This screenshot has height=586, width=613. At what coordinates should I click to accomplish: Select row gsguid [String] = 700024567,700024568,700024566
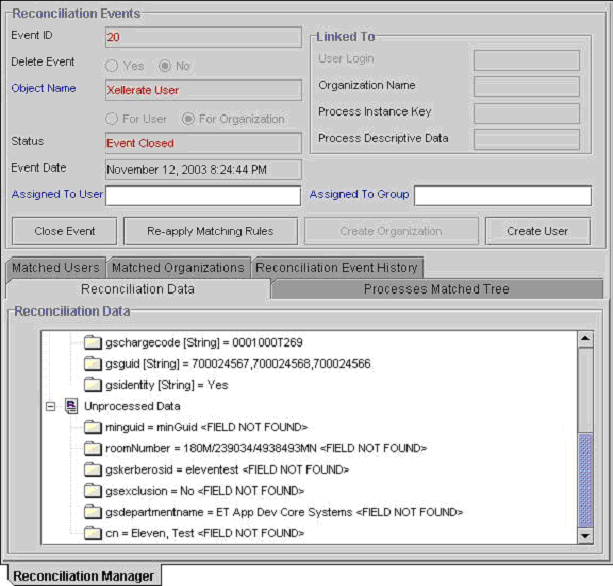point(238,364)
